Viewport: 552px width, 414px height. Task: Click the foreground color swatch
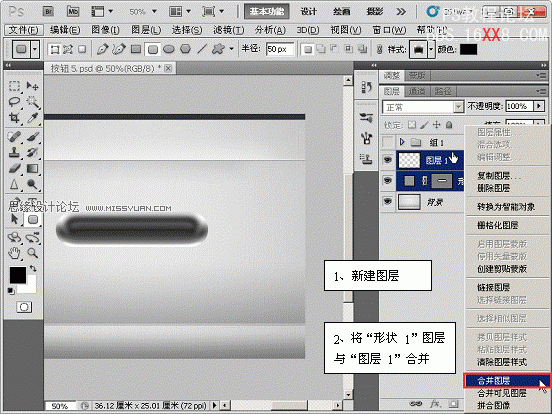[x=17, y=274]
